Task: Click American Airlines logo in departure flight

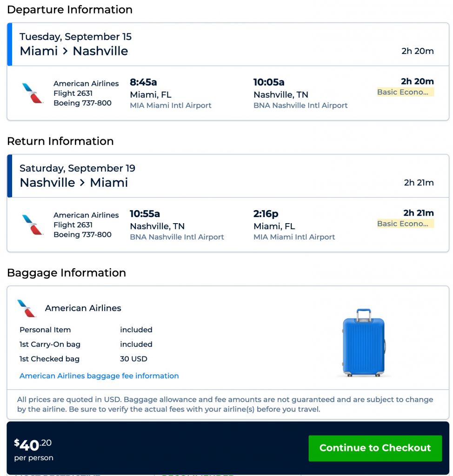Action: 33,93
